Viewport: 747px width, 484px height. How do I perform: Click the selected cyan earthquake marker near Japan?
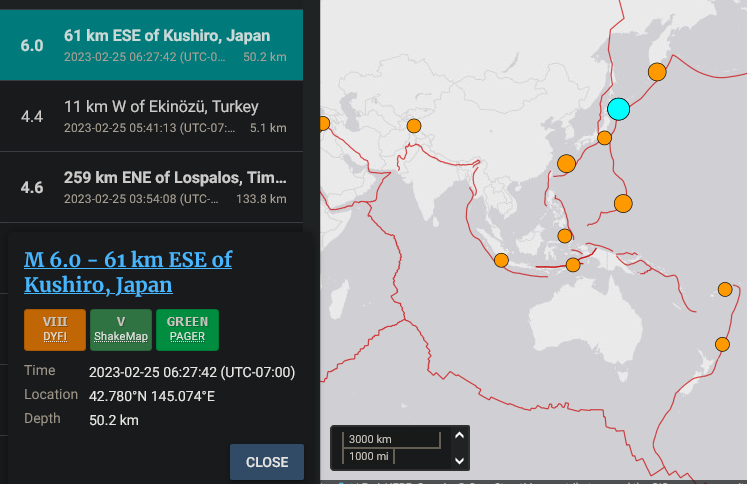point(618,109)
